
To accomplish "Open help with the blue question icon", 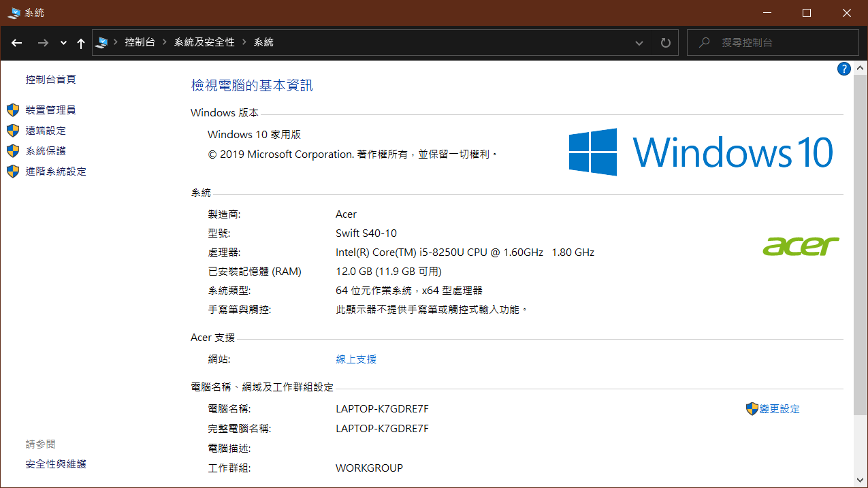I will tap(843, 69).
